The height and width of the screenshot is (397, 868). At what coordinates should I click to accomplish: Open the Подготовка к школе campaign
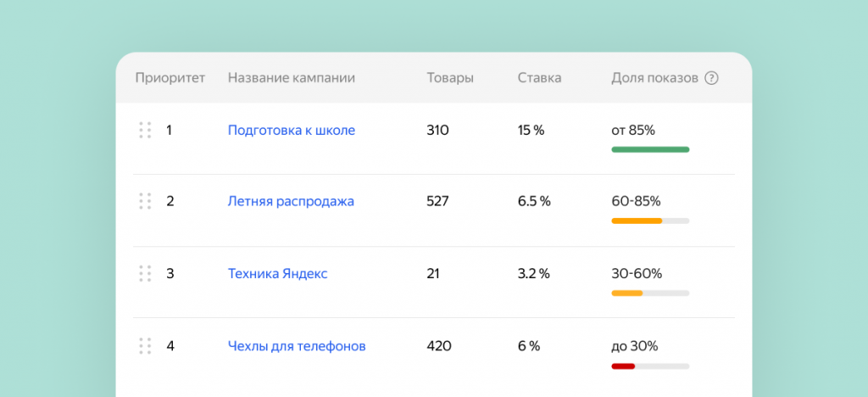(292, 131)
